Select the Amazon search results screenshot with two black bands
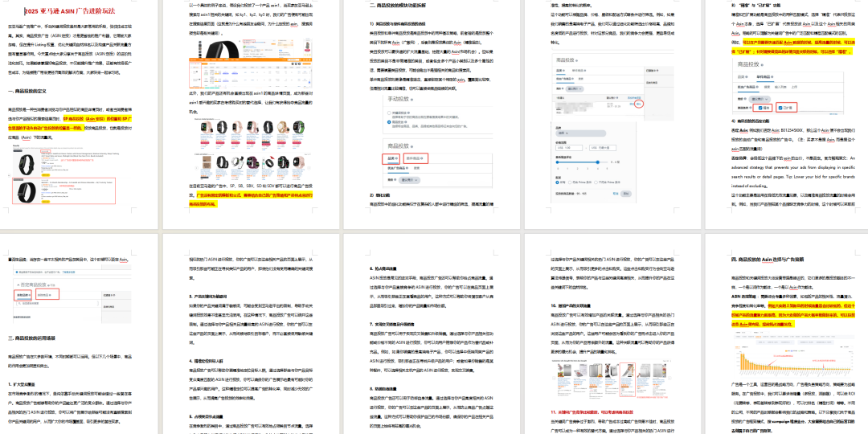 (65, 174)
